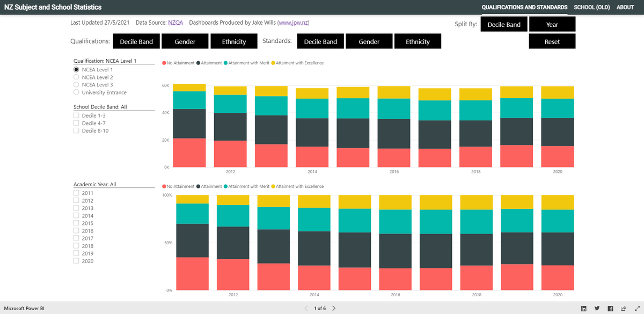This screenshot has width=644, height=314.
Task: Follow the NZQA data source link
Action: point(175,23)
